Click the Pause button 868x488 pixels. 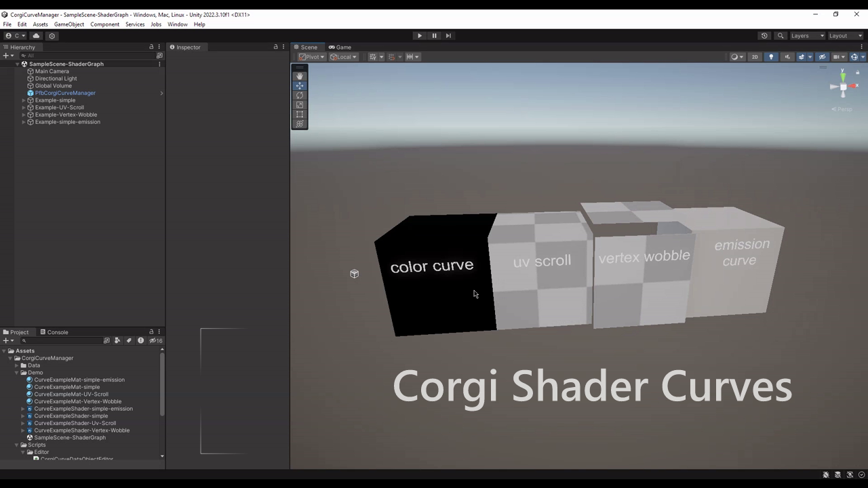click(434, 36)
